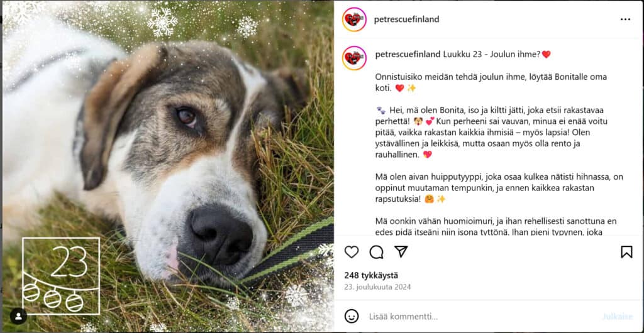Viewport: 644px width, 333px height.
Task: Open the comment speech bubble icon
Action: [376, 252]
